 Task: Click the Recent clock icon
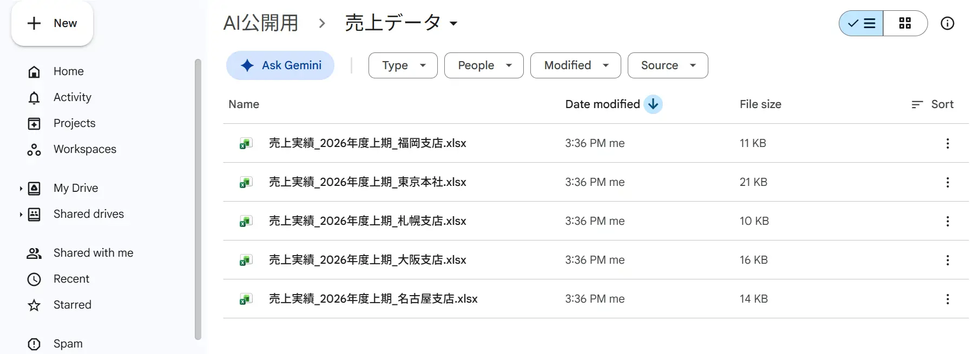[x=34, y=279]
